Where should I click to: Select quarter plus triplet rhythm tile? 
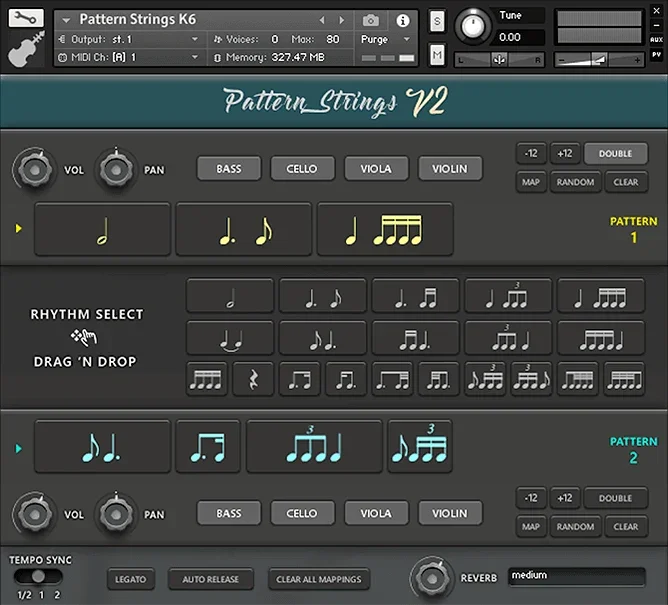click(508, 296)
